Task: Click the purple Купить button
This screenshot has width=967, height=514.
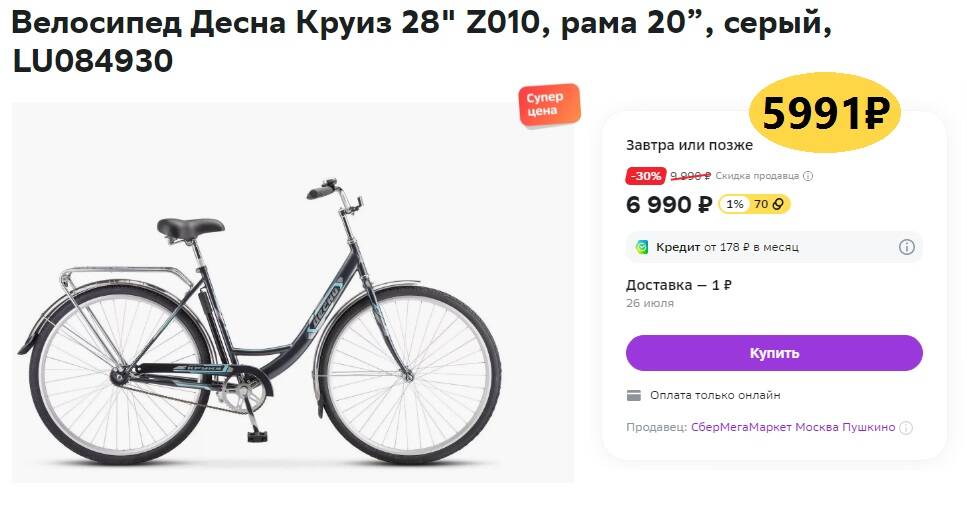Action: click(x=773, y=353)
